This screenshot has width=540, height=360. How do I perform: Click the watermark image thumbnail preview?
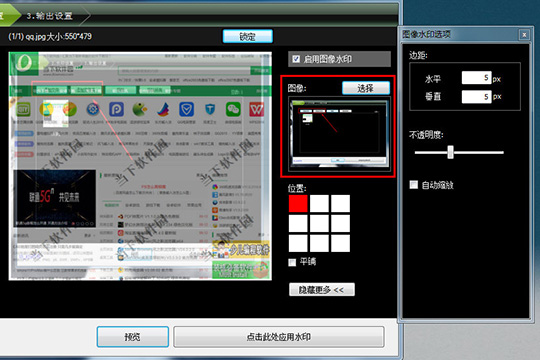pyautogui.click(x=339, y=133)
